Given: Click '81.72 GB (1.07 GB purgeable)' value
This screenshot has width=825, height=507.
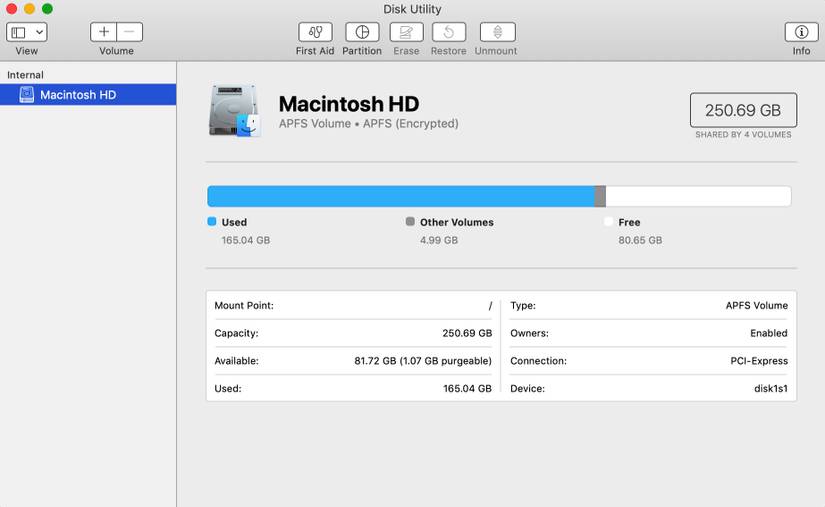Looking at the screenshot, I should tap(423, 361).
